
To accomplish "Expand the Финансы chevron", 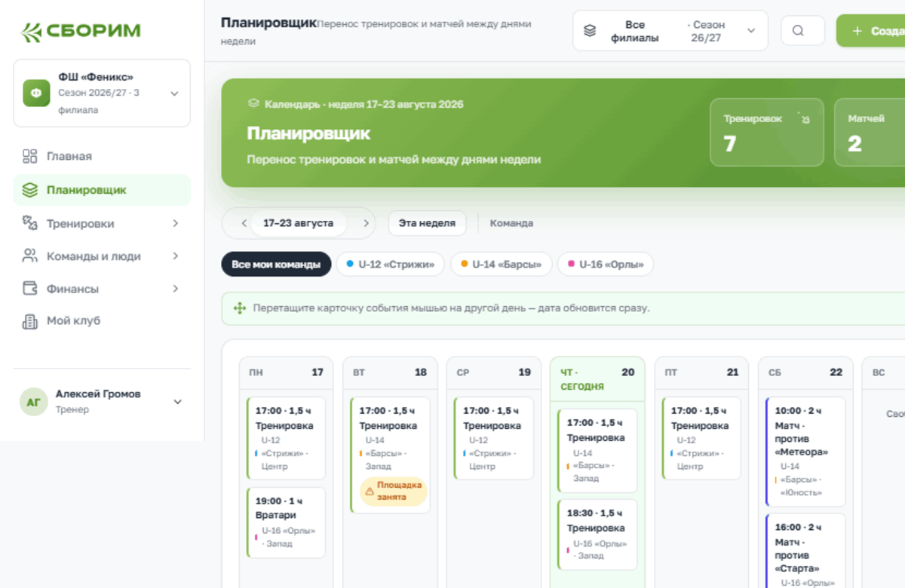I will pos(175,289).
